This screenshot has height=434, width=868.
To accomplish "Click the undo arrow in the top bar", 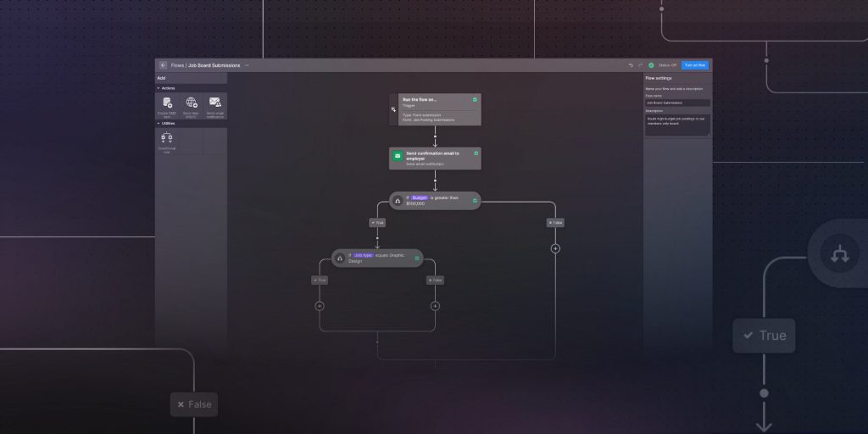I will point(631,65).
